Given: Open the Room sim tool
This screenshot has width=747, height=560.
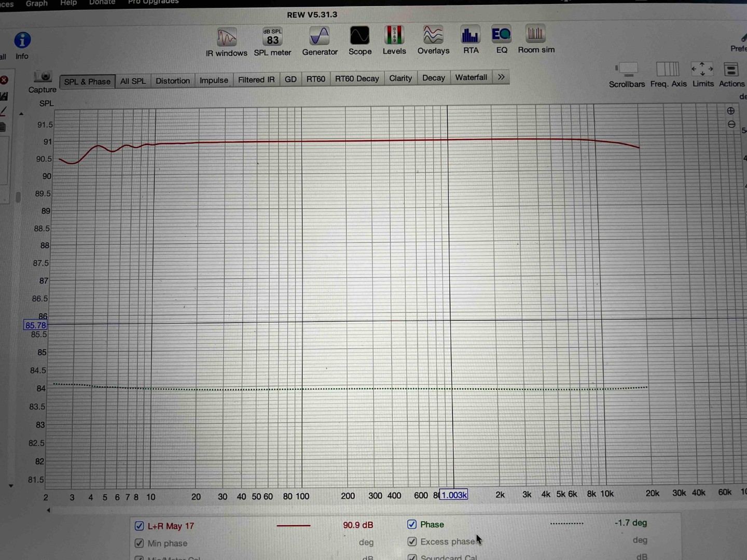Looking at the screenshot, I should click(x=535, y=35).
